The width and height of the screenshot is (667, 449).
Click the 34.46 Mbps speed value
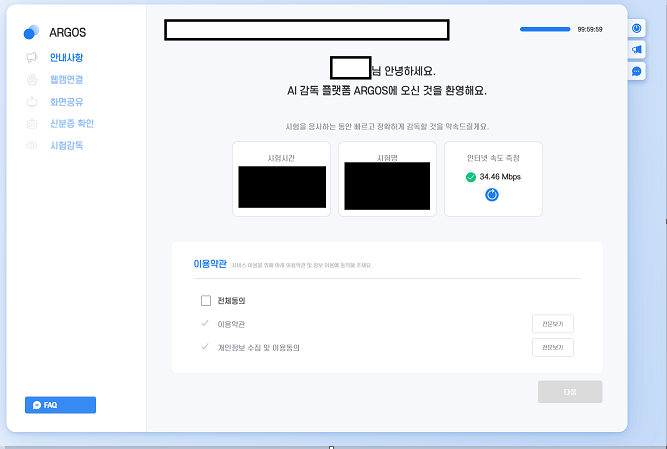pyautogui.click(x=500, y=176)
